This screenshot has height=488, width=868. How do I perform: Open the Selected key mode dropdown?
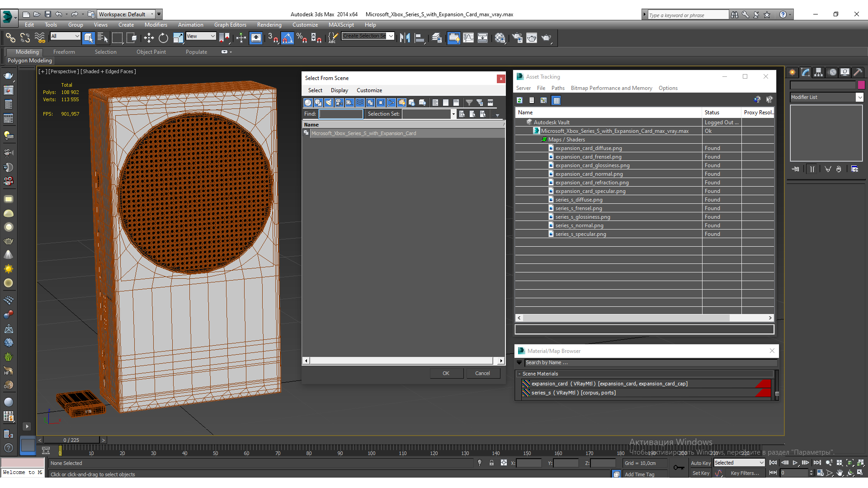coord(739,463)
